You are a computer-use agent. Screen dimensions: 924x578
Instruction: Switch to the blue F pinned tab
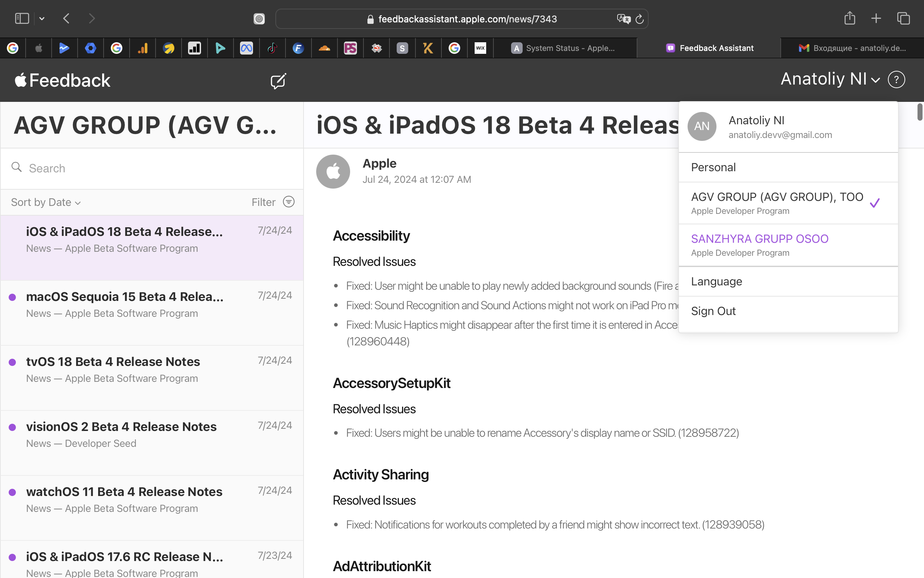pyautogui.click(x=298, y=48)
